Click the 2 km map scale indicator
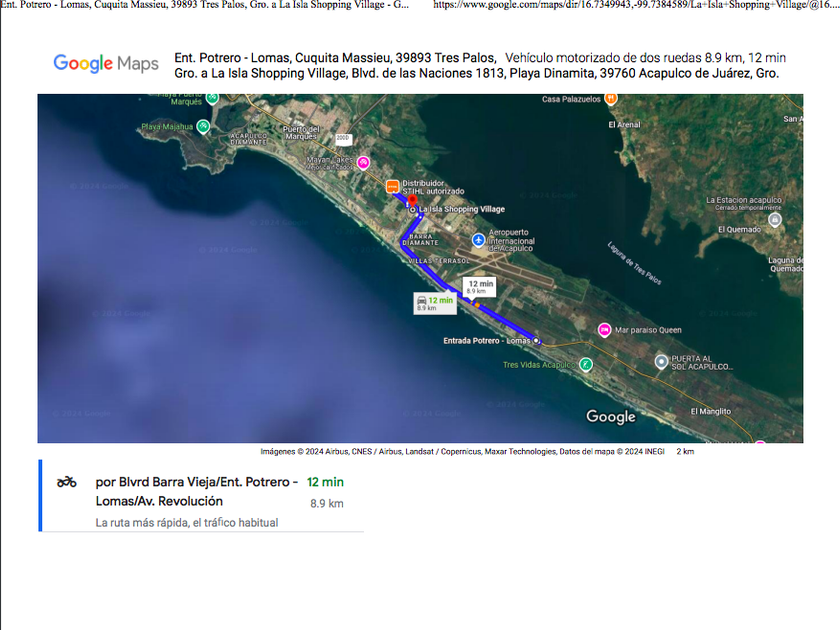Image resolution: width=840 pixels, height=630 pixels. click(685, 452)
